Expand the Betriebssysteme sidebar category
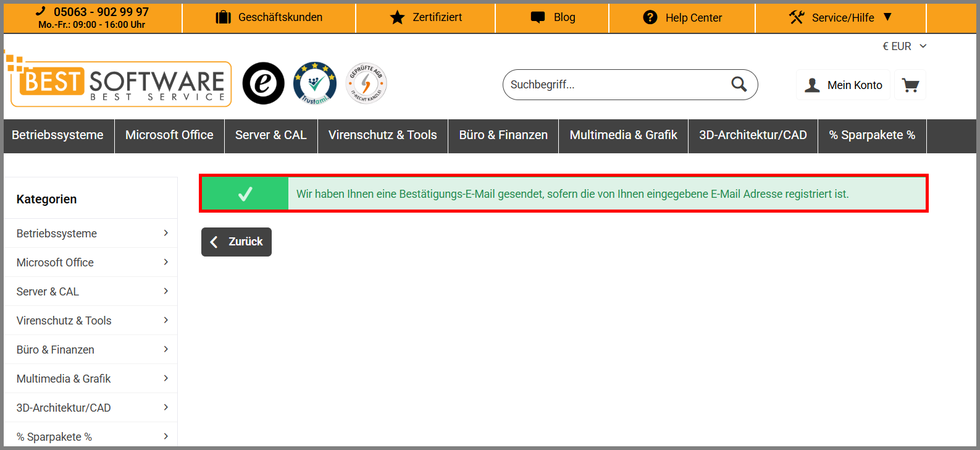 [91, 233]
